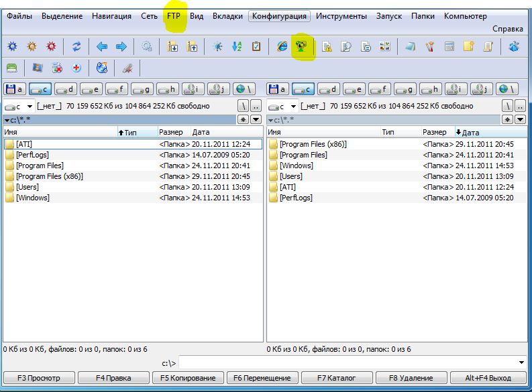
Task: Click the paintbrush icon in toolbar
Action: tap(430, 46)
